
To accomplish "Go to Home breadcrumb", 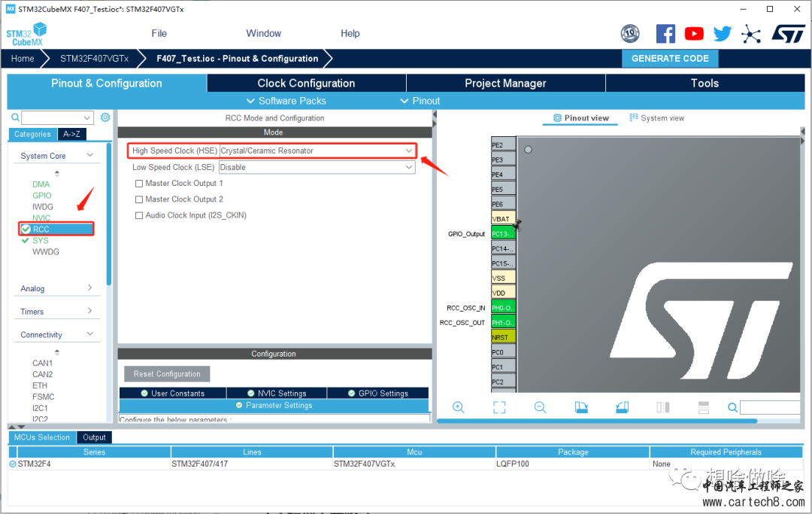I will pyautogui.click(x=23, y=59).
